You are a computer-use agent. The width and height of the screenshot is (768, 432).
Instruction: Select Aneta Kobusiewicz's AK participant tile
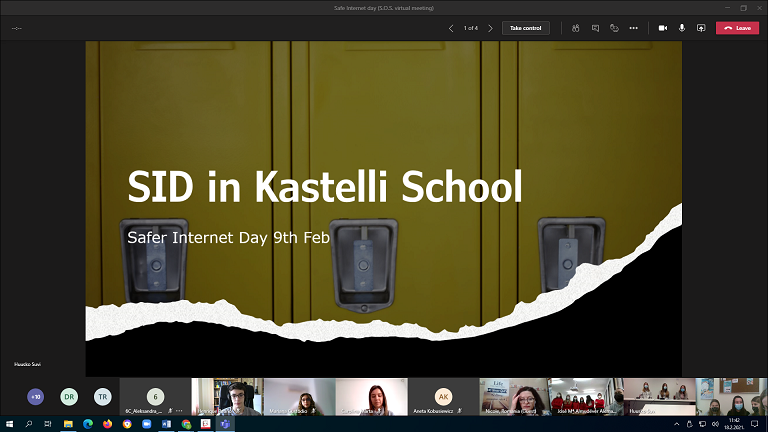click(443, 397)
